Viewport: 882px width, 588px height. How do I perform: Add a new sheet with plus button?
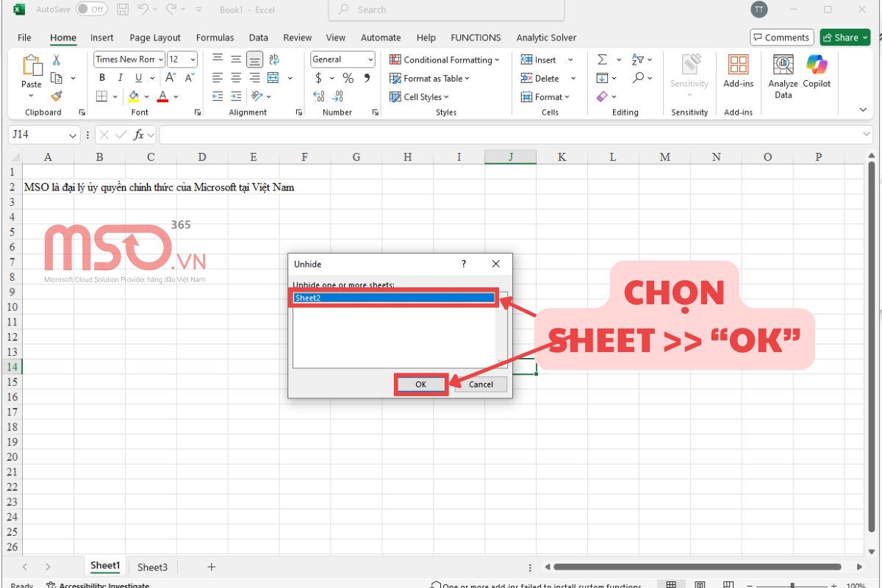tap(212, 567)
